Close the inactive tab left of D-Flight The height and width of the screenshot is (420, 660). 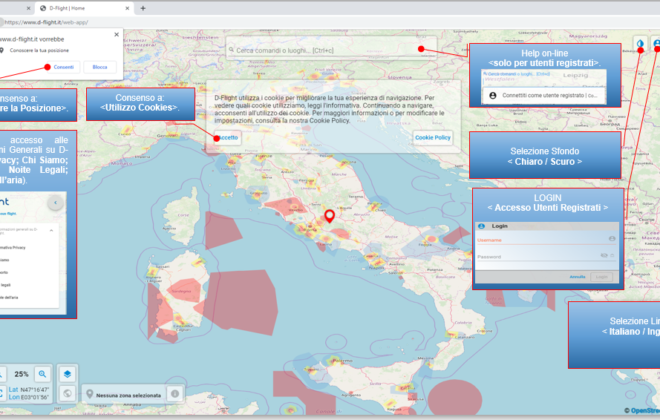click(x=28, y=8)
